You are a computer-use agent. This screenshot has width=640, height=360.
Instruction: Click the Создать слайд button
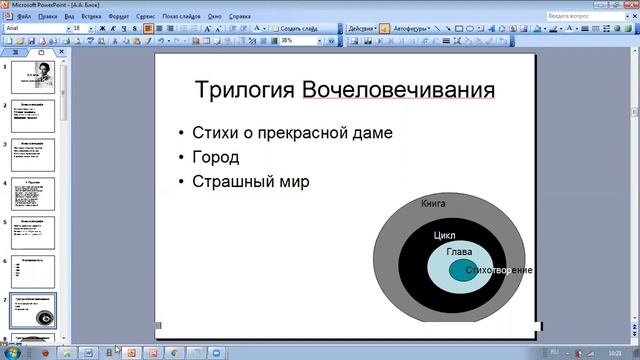(x=295, y=28)
